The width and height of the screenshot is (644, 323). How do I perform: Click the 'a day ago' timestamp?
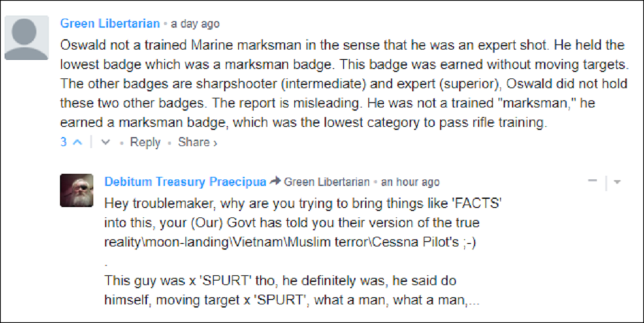[x=194, y=24]
